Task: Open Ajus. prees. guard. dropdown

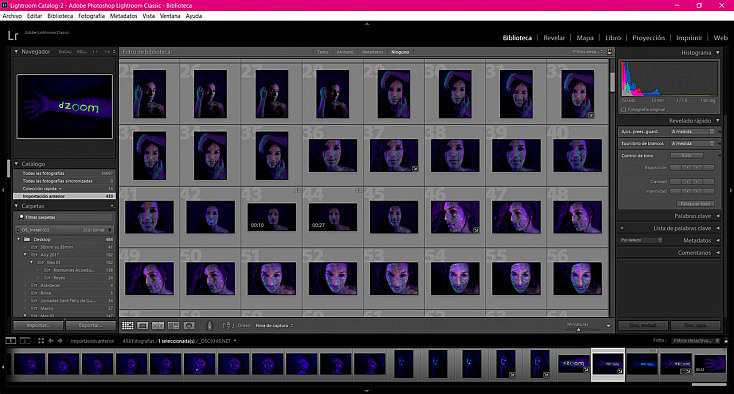Action: (x=693, y=131)
